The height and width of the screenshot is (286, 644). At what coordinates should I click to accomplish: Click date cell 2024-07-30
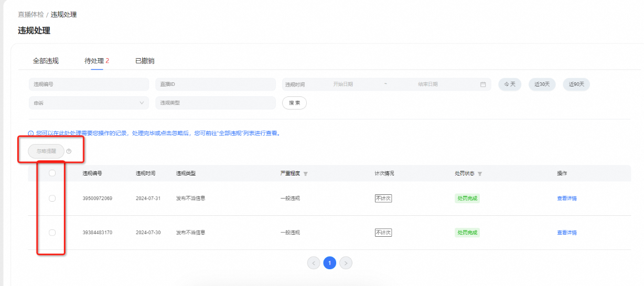(148, 233)
